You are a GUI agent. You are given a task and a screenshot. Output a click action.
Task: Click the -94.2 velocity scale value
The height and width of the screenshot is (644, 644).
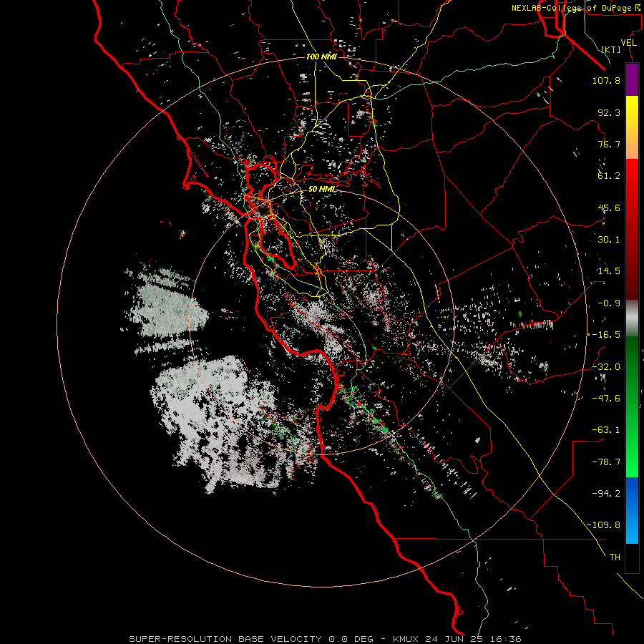[606, 494]
